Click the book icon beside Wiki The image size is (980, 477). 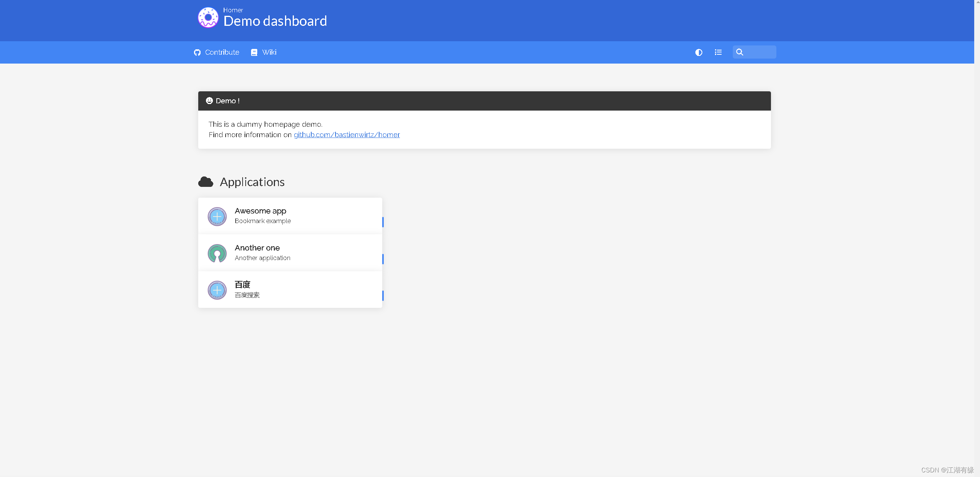coord(254,52)
